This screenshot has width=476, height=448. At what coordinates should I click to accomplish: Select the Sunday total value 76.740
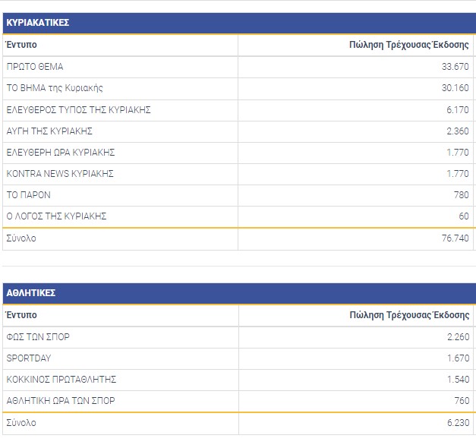click(x=454, y=238)
